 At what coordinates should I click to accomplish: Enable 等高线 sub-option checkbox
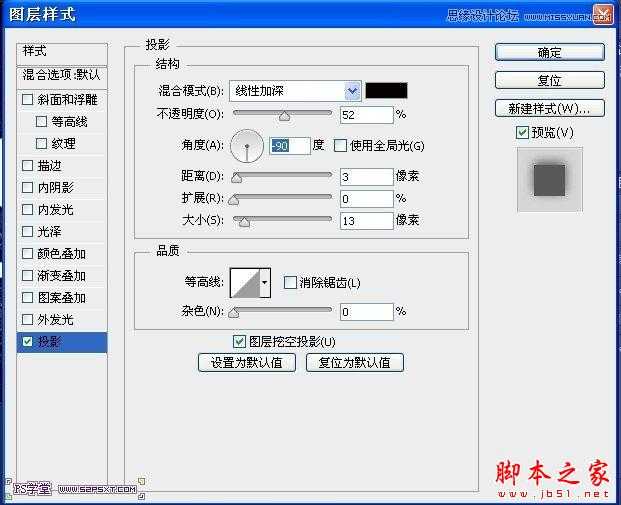41,121
